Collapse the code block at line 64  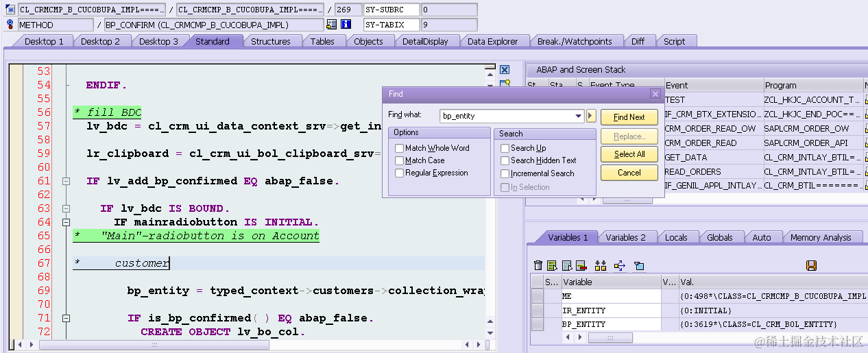(x=67, y=223)
